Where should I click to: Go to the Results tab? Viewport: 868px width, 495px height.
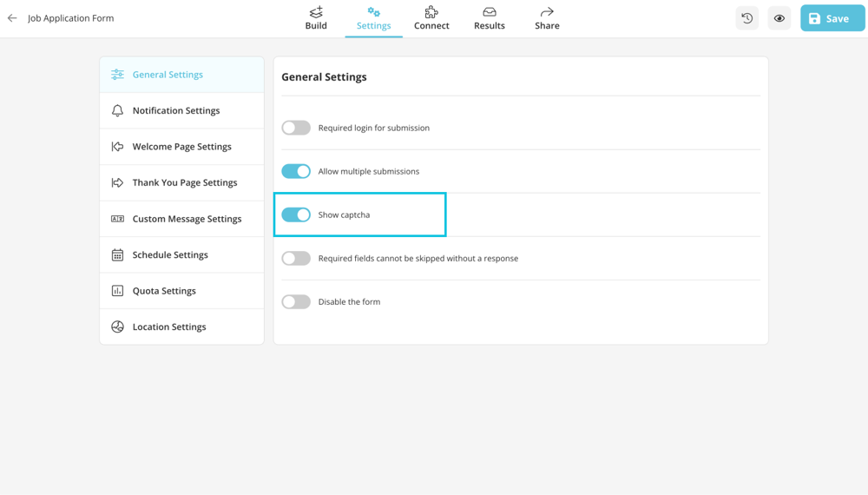490,18
